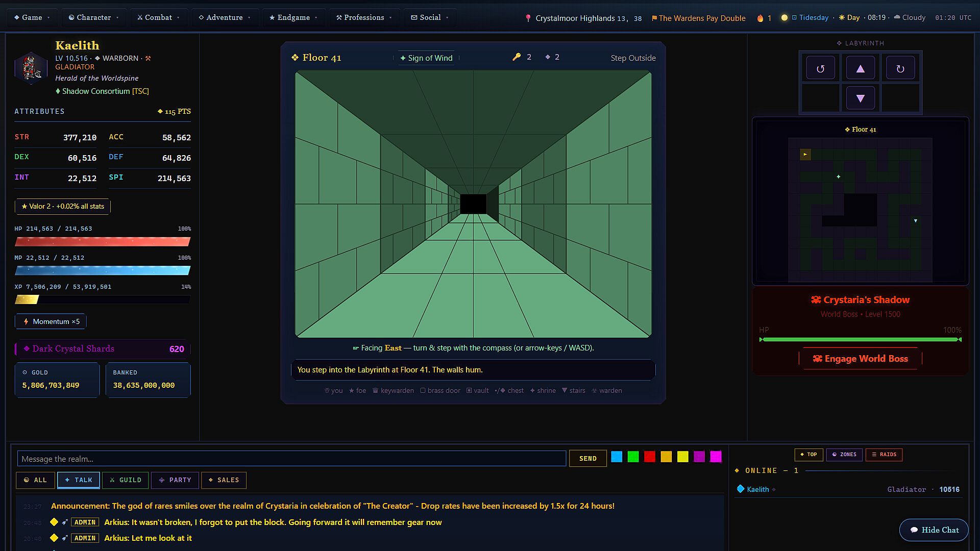Pick the blue chat color swatch
980x551 pixels.
coord(617,457)
